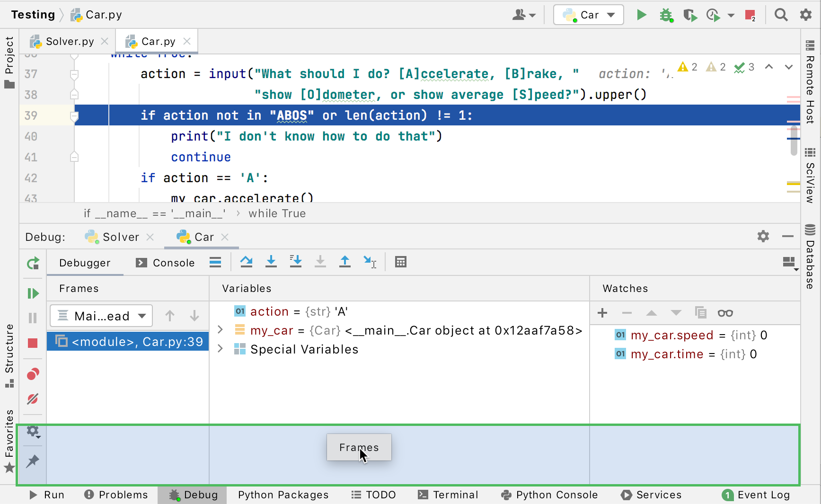This screenshot has width=821, height=504.
Task: Expand the my_car variable node
Action: (220, 330)
